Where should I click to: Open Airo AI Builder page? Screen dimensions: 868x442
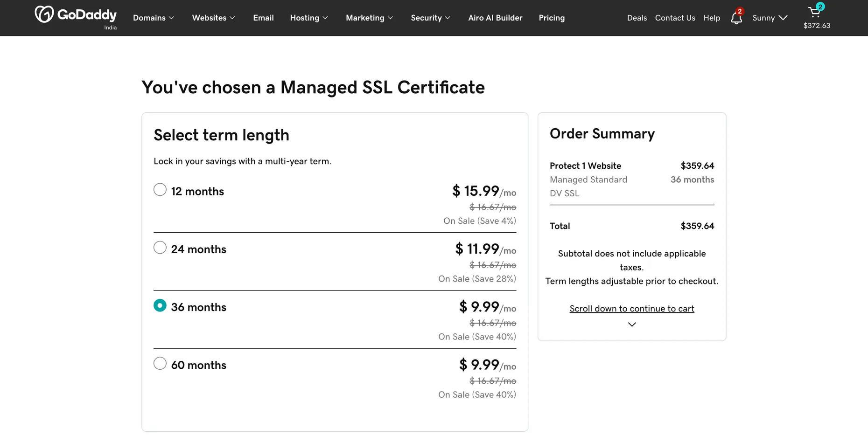click(495, 18)
